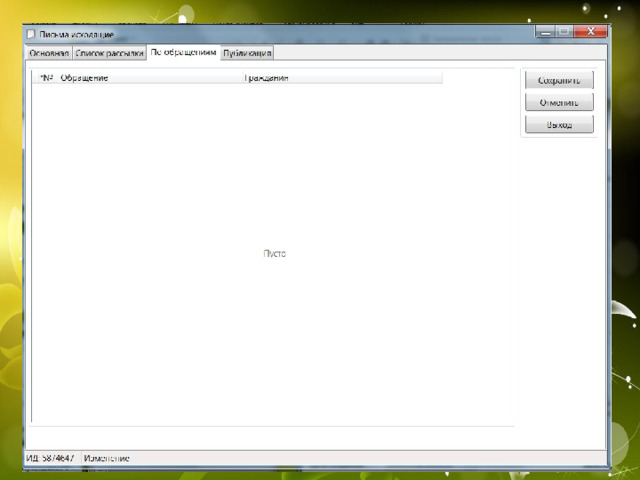Maximize the Письма исходящие window
The height and width of the screenshot is (480, 640).
pos(565,32)
